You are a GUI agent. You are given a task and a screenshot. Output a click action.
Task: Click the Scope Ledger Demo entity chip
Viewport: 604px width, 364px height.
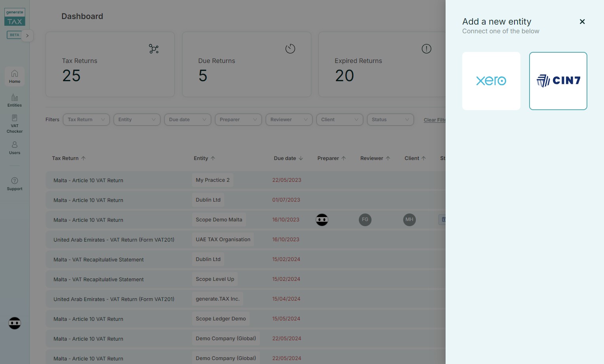(221, 318)
